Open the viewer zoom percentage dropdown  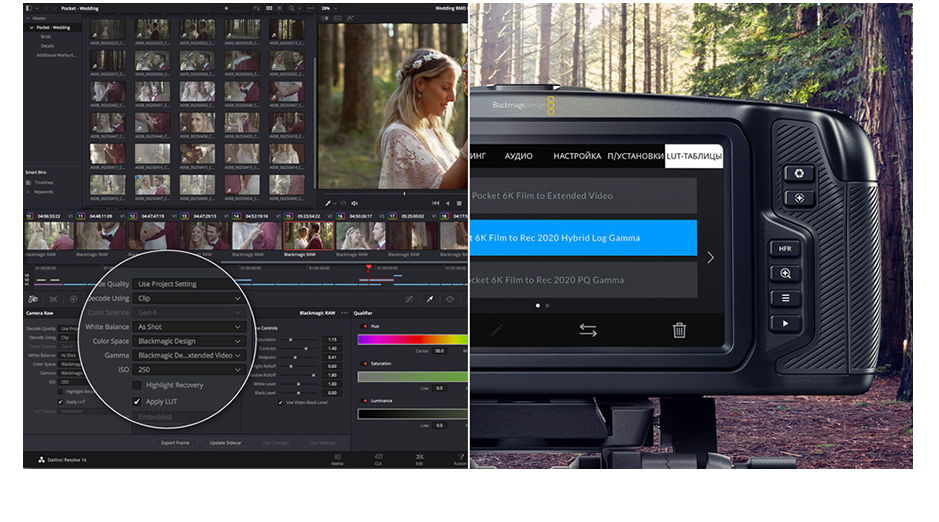[x=329, y=8]
